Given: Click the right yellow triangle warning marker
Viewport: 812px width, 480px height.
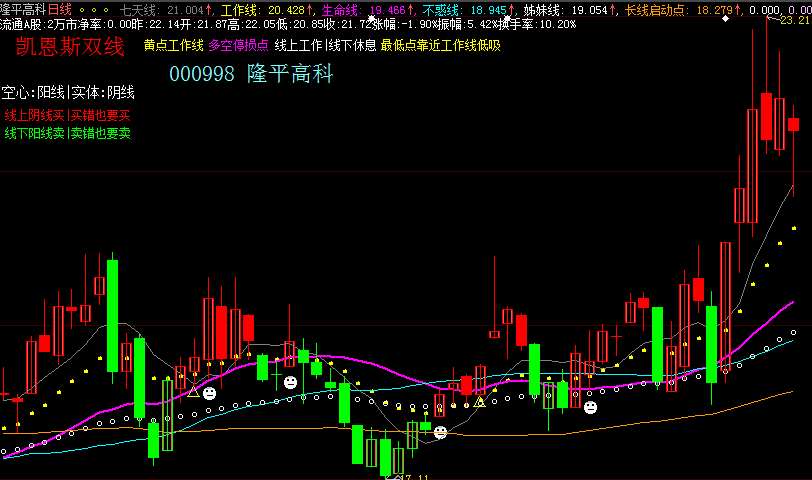Looking at the screenshot, I should [x=480, y=402].
